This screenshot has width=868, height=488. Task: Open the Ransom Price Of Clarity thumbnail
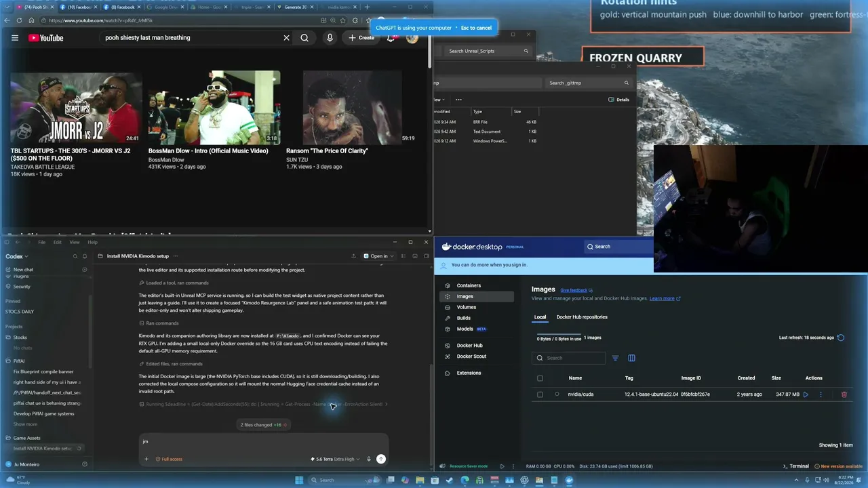pos(352,108)
